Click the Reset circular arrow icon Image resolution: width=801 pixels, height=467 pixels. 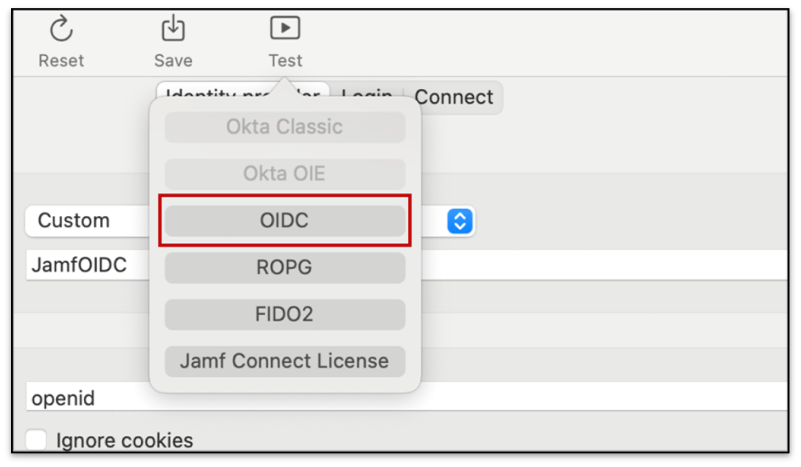tap(61, 29)
